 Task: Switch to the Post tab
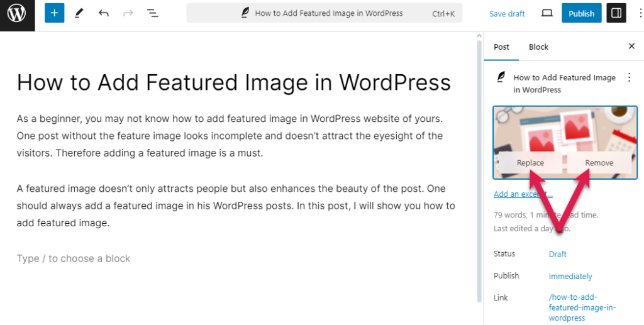click(x=501, y=47)
